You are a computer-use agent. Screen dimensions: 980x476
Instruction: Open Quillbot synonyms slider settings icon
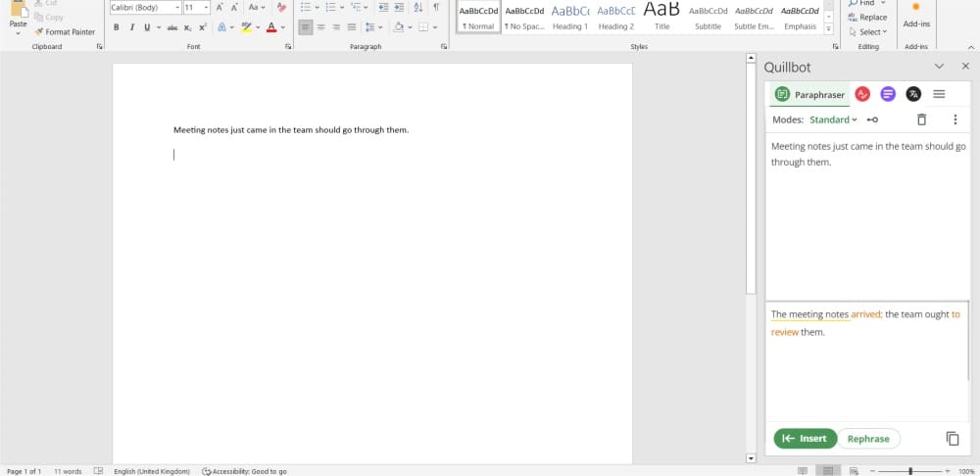tap(872, 119)
